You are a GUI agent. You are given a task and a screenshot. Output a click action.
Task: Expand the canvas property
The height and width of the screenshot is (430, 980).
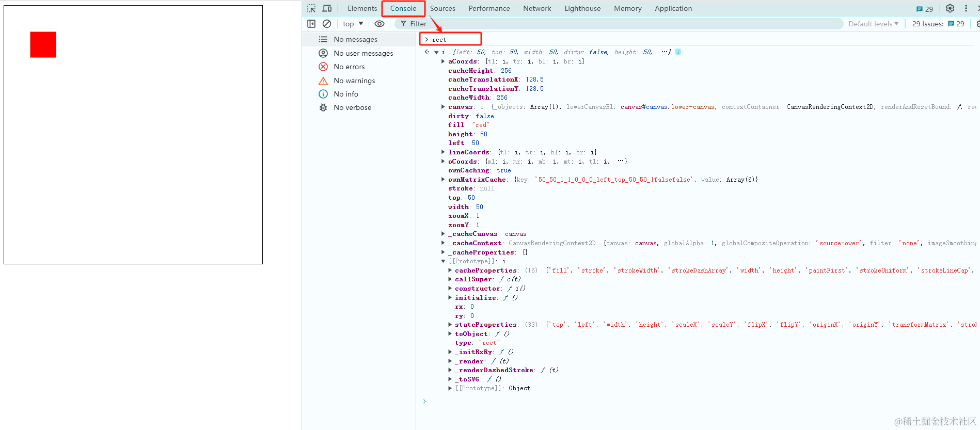[x=443, y=107]
